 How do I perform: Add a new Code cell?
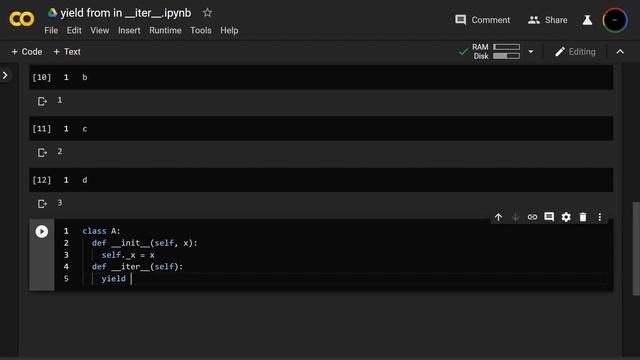tap(27, 52)
